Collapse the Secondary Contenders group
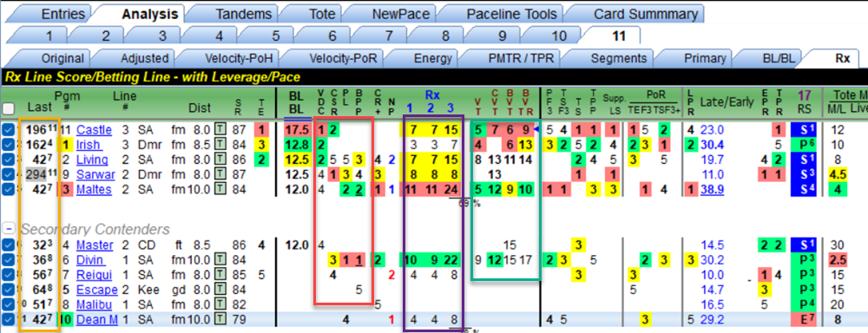 (9, 228)
